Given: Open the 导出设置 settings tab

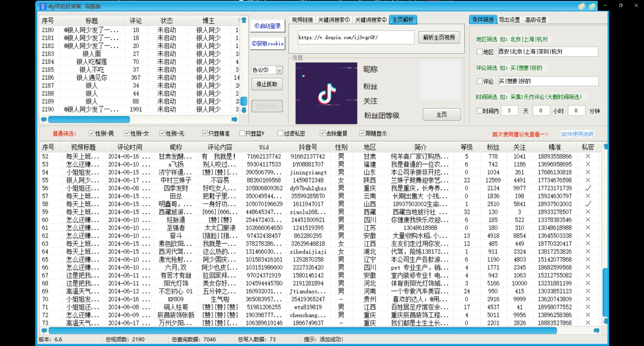Looking at the screenshot, I should tap(509, 20).
